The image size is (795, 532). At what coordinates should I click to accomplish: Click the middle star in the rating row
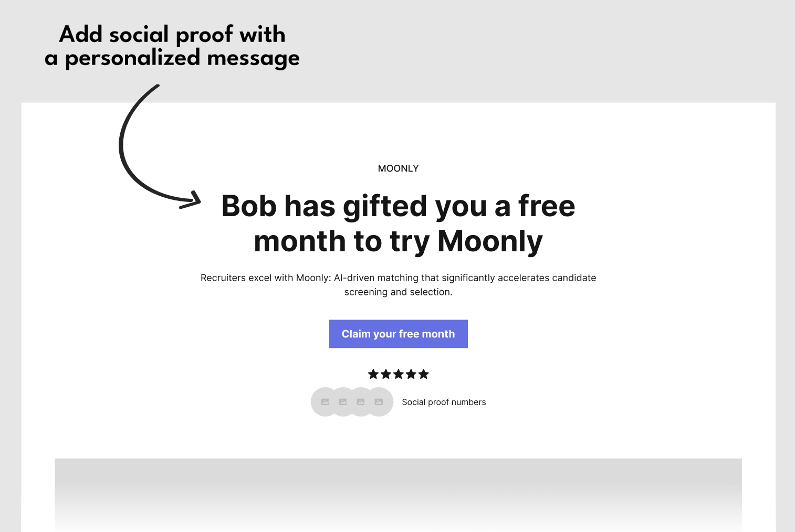point(398,374)
